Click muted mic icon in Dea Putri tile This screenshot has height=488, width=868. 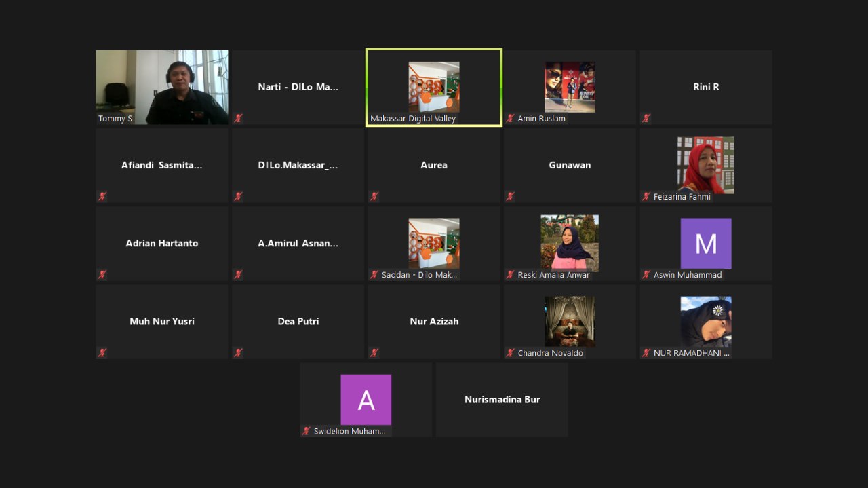(x=238, y=353)
